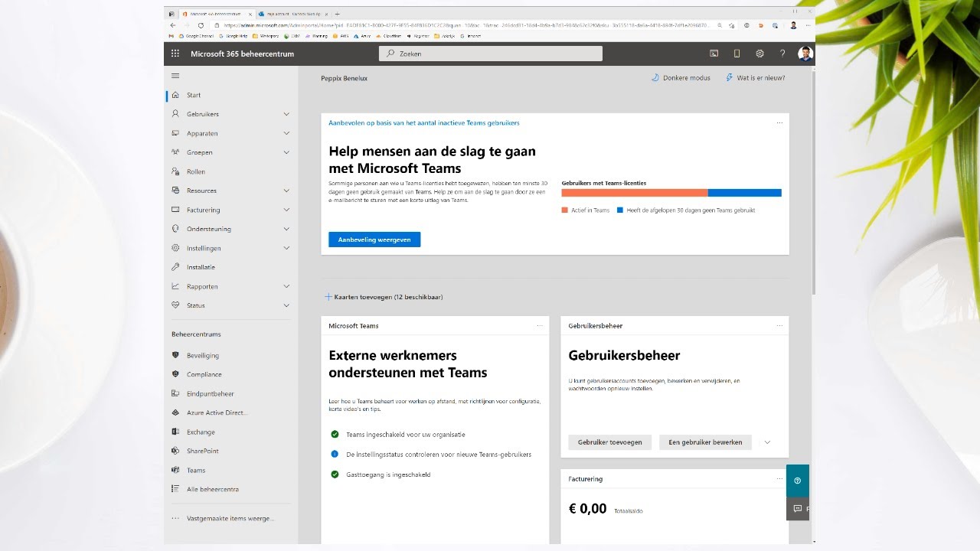
Task: Click the Gebruiker toevoegen button
Action: pos(609,442)
